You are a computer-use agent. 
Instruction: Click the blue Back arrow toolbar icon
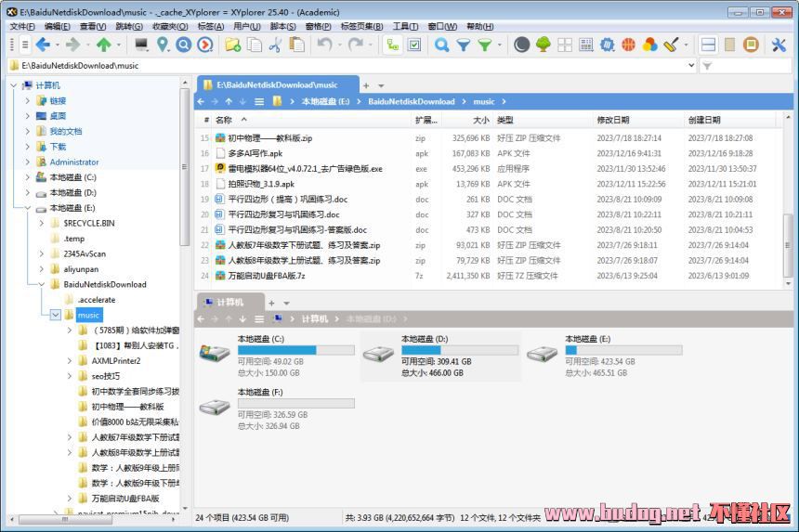(43, 45)
